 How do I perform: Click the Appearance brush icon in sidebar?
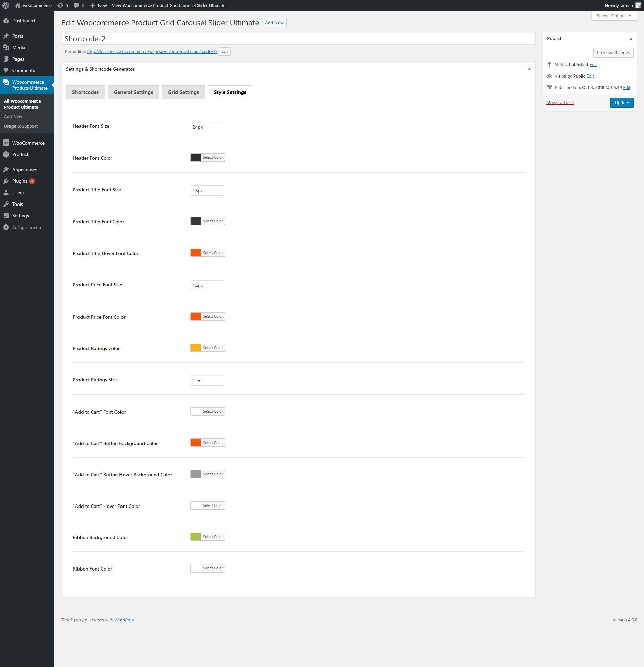6,170
